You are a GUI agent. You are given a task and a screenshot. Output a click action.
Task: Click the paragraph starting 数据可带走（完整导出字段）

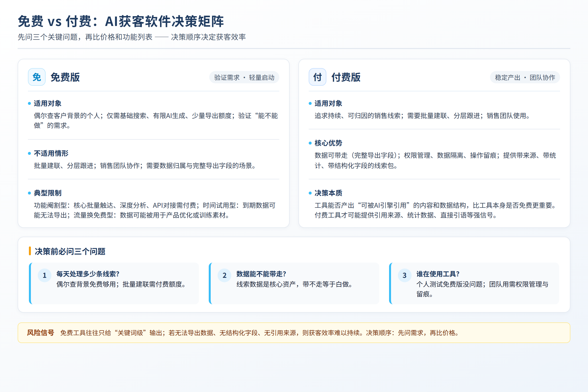pyautogui.click(x=435, y=160)
